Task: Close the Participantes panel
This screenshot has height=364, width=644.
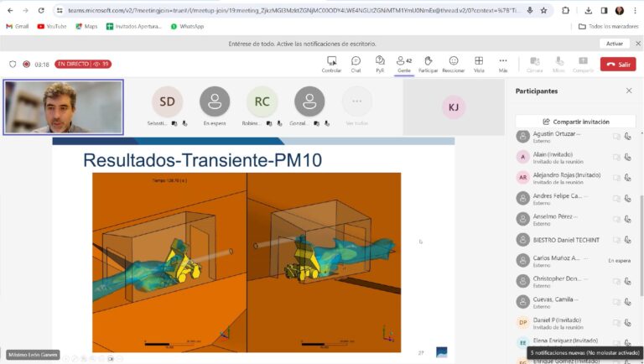Action: point(629,91)
